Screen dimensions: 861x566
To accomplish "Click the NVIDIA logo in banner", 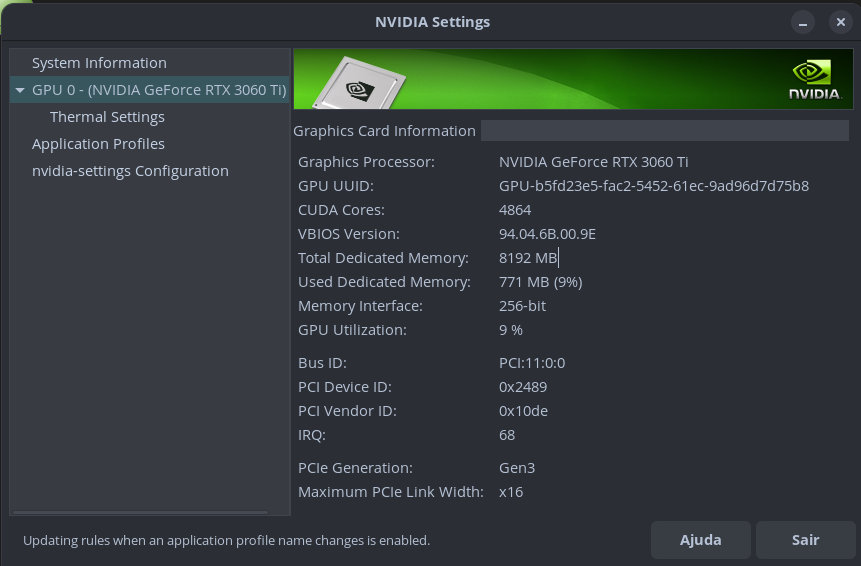I will pyautogui.click(x=815, y=80).
